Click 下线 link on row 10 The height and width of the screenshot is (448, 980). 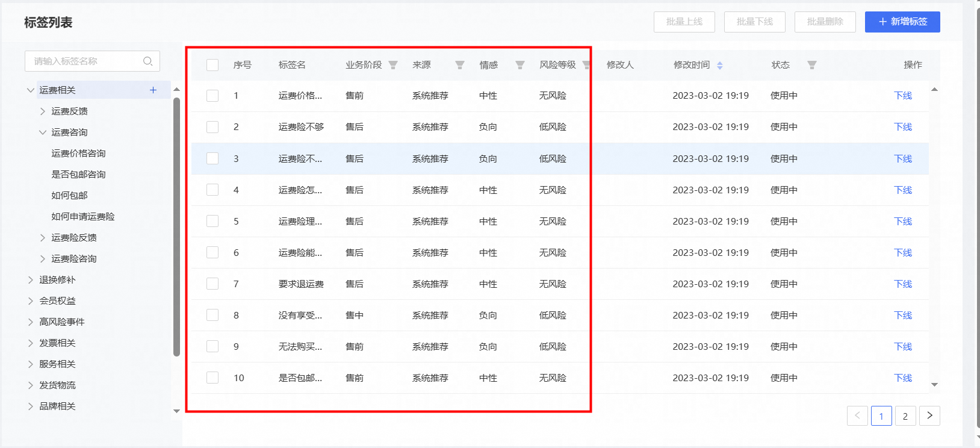coord(903,378)
